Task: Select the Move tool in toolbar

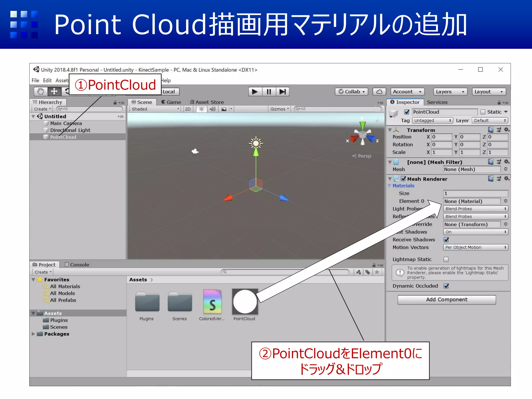Action: [x=54, y=91]
